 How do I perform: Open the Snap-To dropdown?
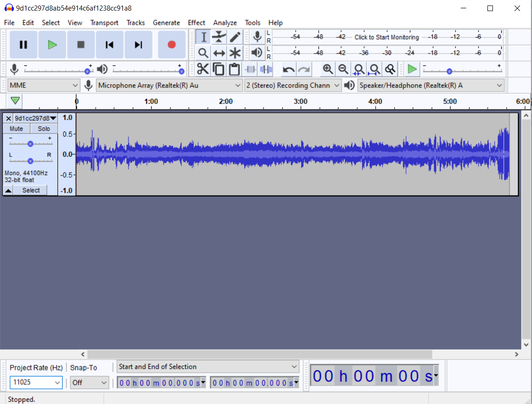[x=90, y=382]
